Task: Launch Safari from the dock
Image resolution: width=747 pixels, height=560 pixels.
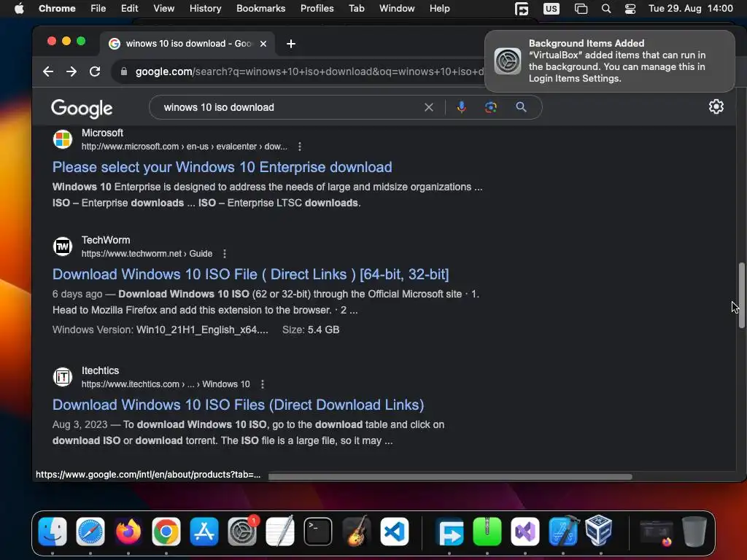Action: pyautogui.click(x=90, y=532)
